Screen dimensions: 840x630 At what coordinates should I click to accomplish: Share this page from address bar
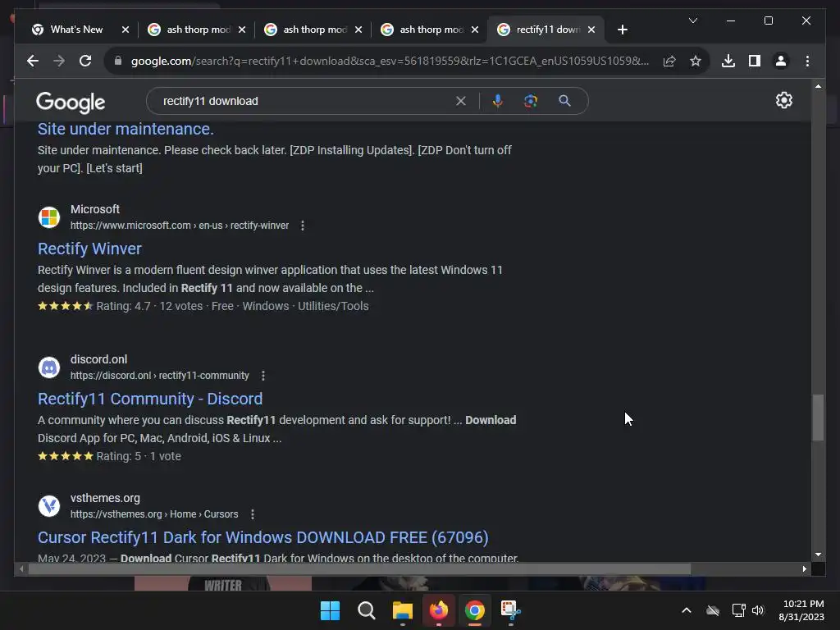pyautogui.click(x=669, y=61)
